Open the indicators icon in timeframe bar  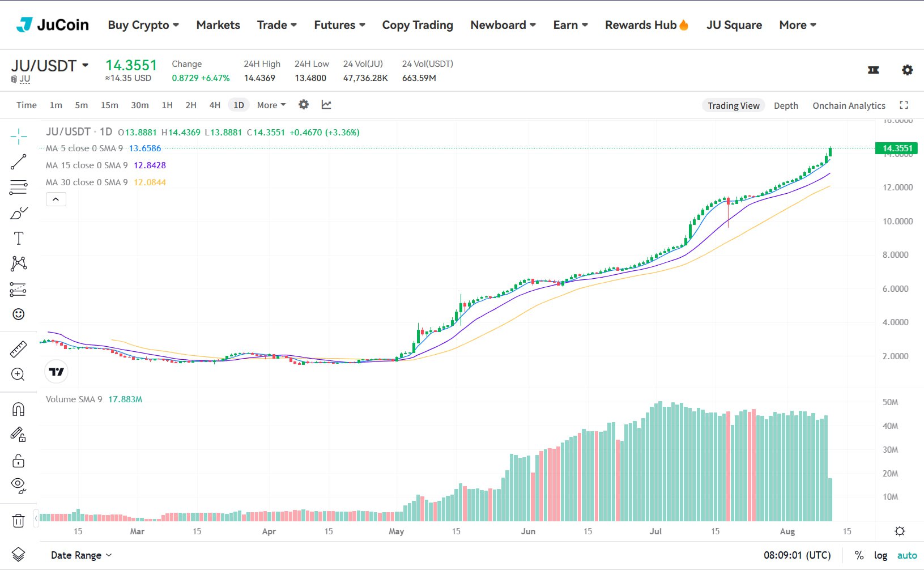[326, 105]
